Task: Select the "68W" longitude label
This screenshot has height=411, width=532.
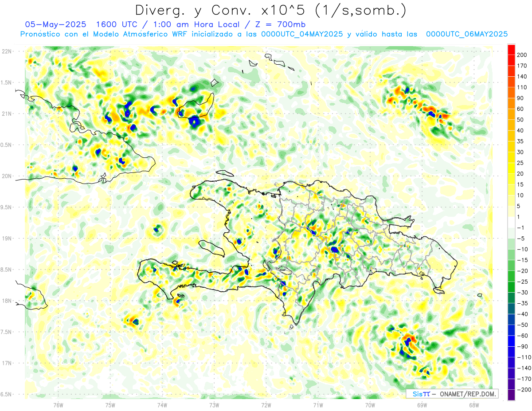Action: pos(474,405)
